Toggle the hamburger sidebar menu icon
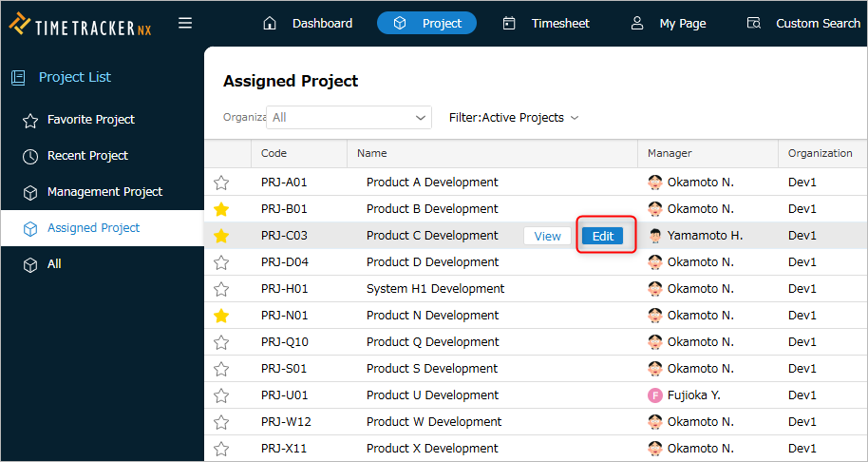 click(185, 23)
